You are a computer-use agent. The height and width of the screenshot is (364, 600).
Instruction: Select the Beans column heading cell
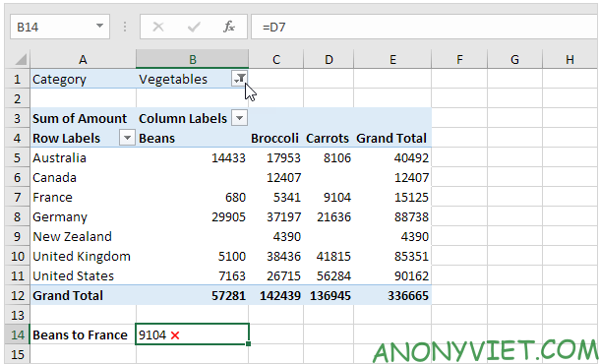193,138
